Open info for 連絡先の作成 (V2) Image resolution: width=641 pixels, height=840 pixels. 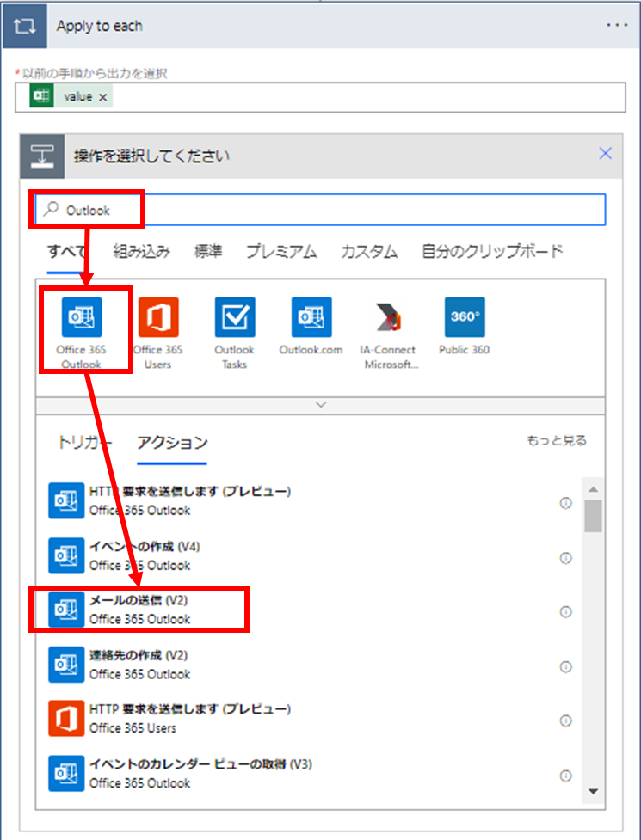point(565,667)
